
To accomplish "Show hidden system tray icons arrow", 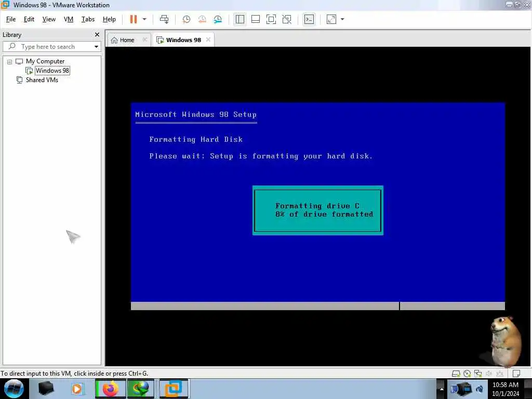I will click(442, 389).
